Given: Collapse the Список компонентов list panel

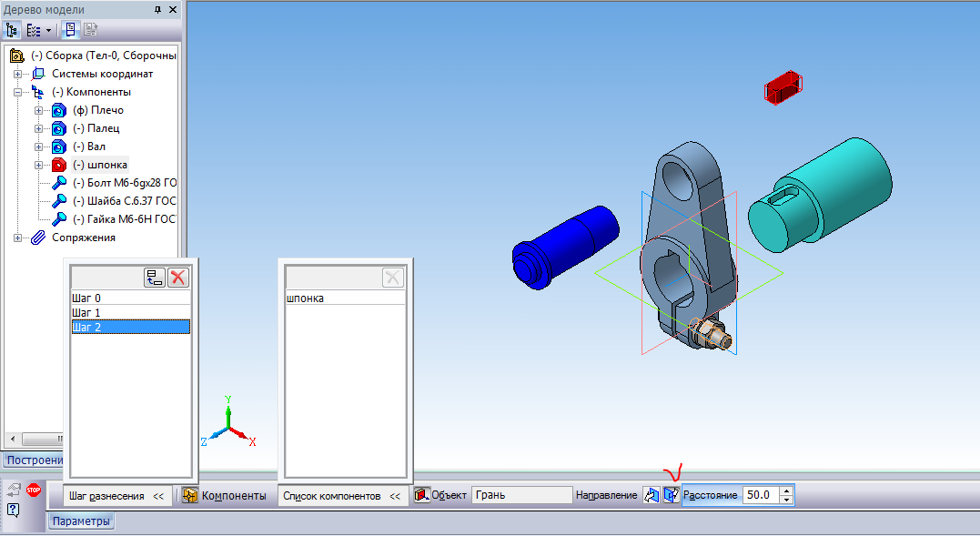Looking at the screenshot, I should [395, 496].
